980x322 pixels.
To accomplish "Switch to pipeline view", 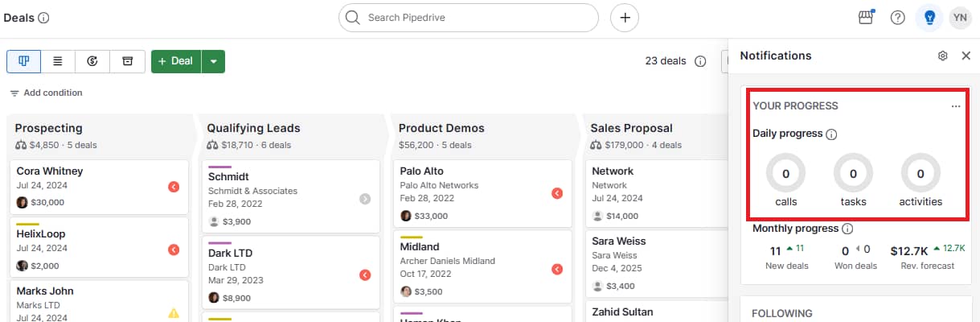I will (x=23, y=61).
